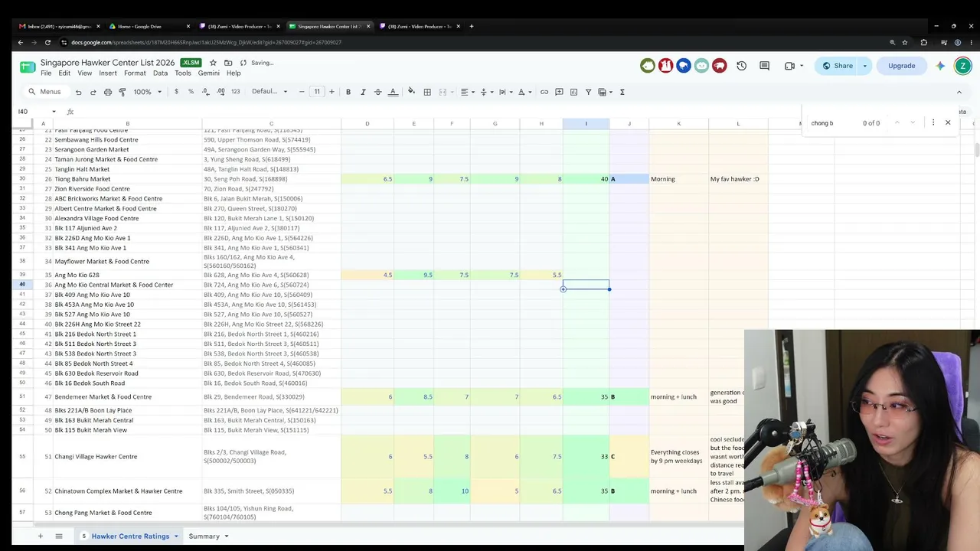Decrease font size with minus

tap(302, 92)
